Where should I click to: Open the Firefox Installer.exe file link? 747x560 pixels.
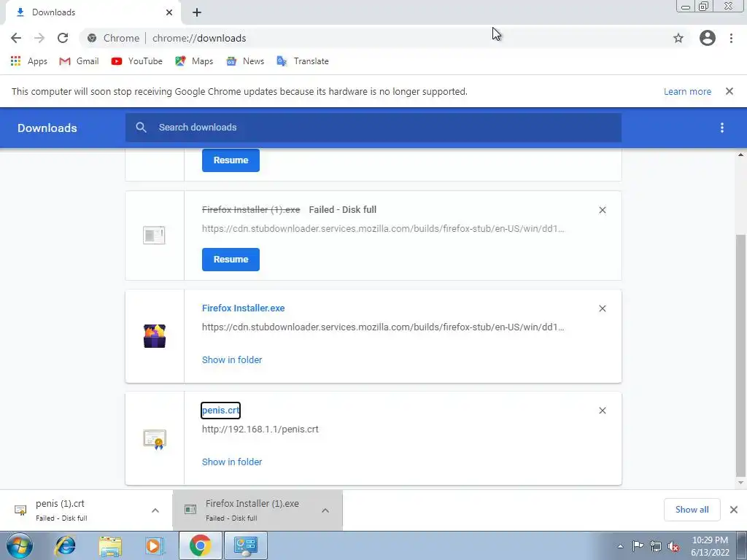point(244,308)
